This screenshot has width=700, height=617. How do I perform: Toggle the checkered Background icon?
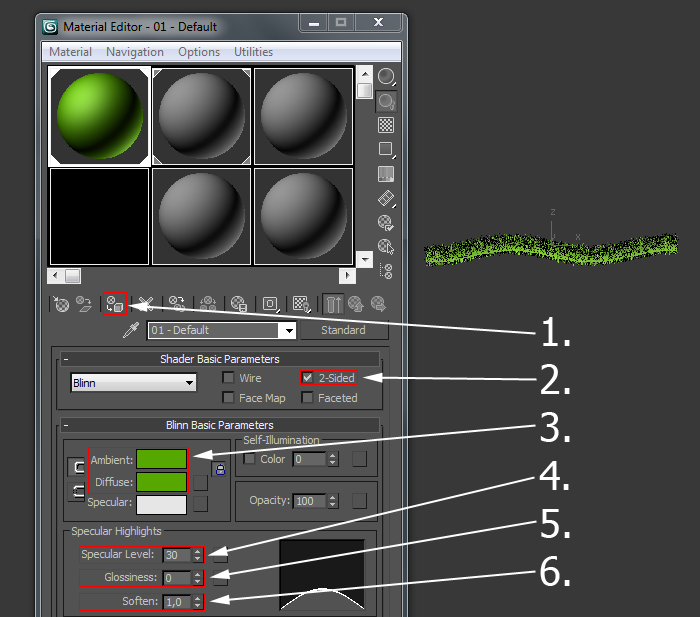pos(386,125)
